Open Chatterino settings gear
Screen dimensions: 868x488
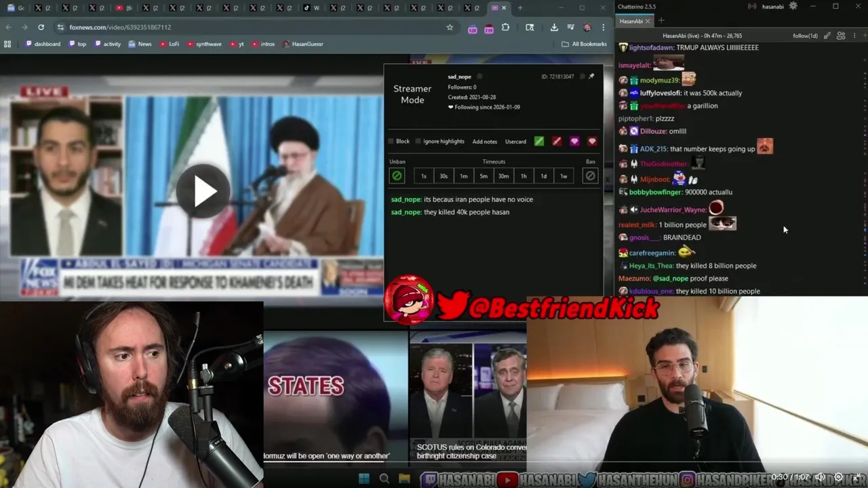[793, 6]
